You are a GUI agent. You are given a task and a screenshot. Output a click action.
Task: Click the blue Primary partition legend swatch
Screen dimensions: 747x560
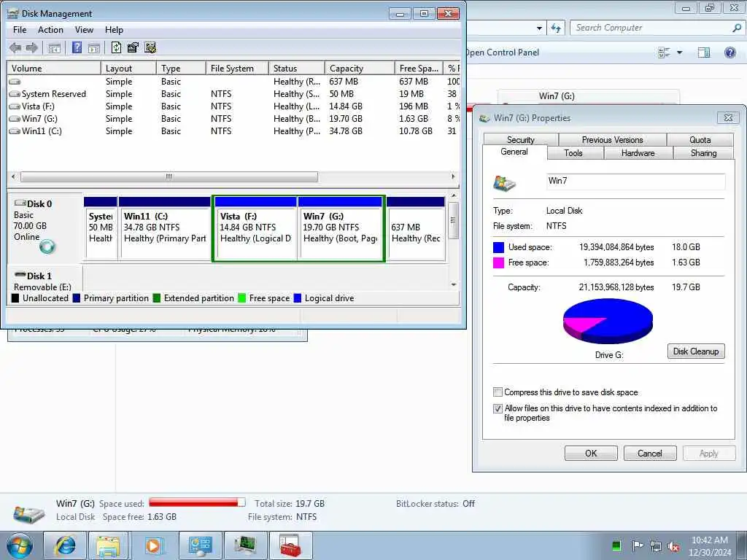pos(77,298)
